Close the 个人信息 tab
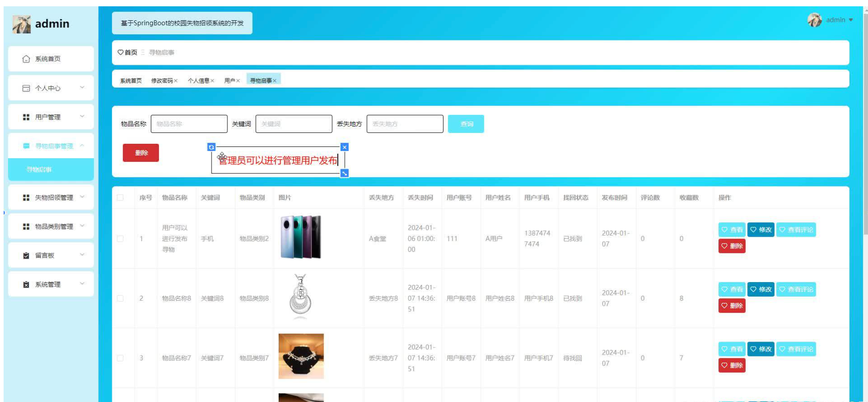The image size is (868, 402). tap(212, 81)
